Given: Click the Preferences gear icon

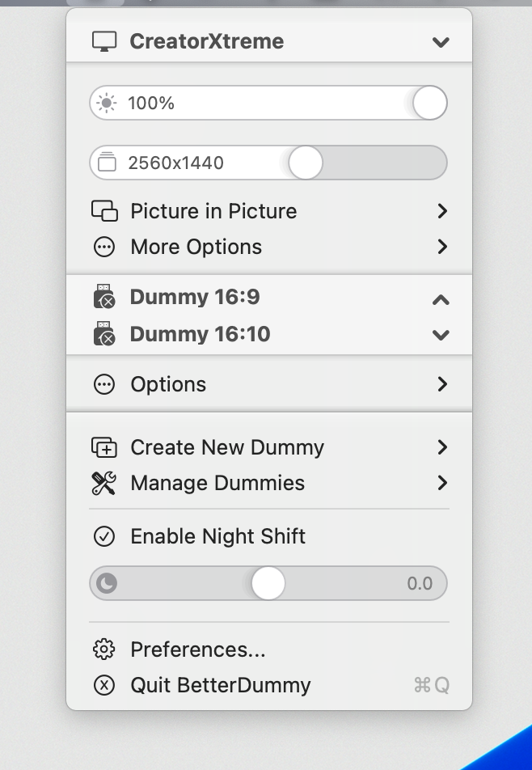Looking at the screenshot, I should click(x=105, y=649).
